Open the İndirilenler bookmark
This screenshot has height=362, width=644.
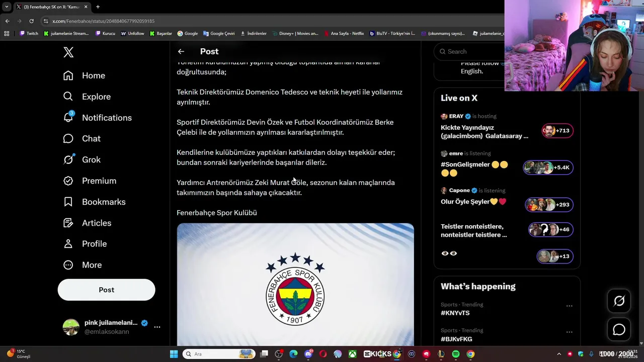[254, 34]
